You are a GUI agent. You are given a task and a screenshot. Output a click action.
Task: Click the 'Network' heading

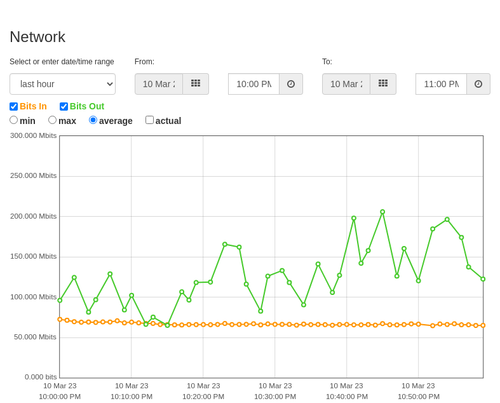pyautogui.click(x=37, y=37)
